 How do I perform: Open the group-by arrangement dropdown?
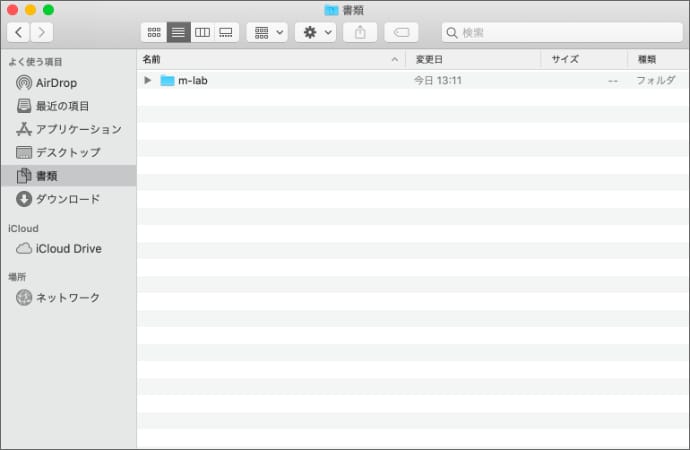pos(267,32)
